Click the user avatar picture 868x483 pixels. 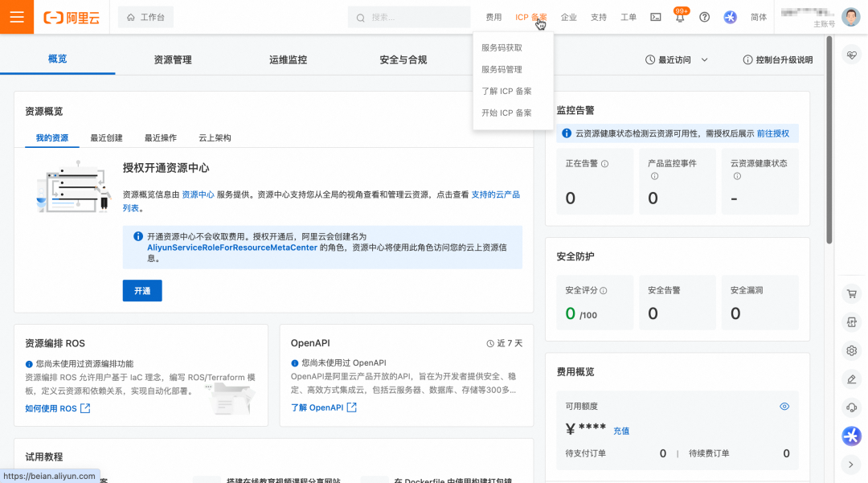tap(850, 17)
